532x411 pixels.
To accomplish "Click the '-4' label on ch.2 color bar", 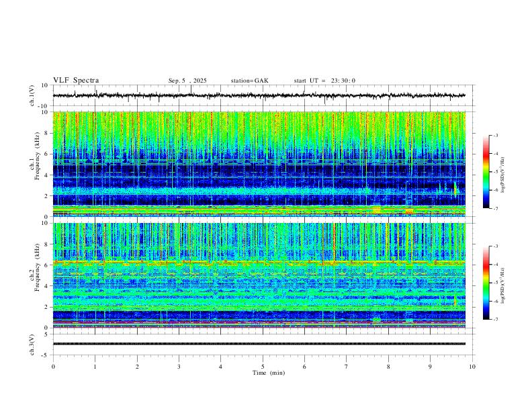I will [495, 265].
